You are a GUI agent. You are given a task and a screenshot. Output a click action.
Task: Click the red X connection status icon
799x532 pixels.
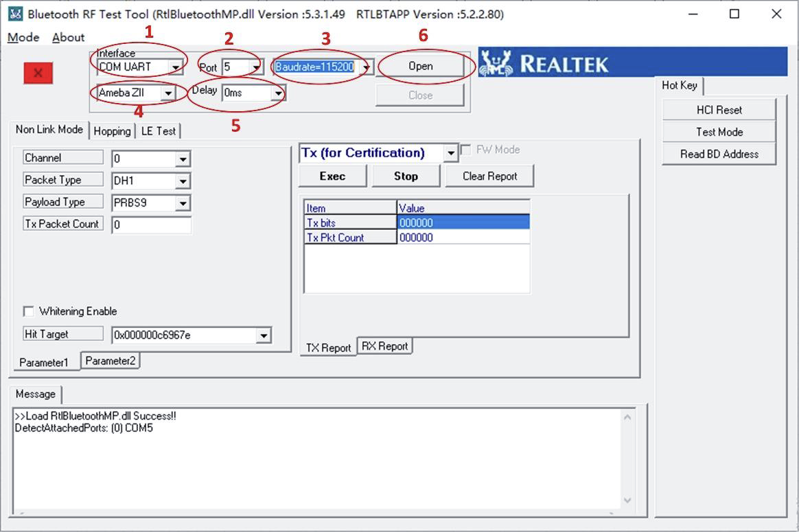click(38, 73)
